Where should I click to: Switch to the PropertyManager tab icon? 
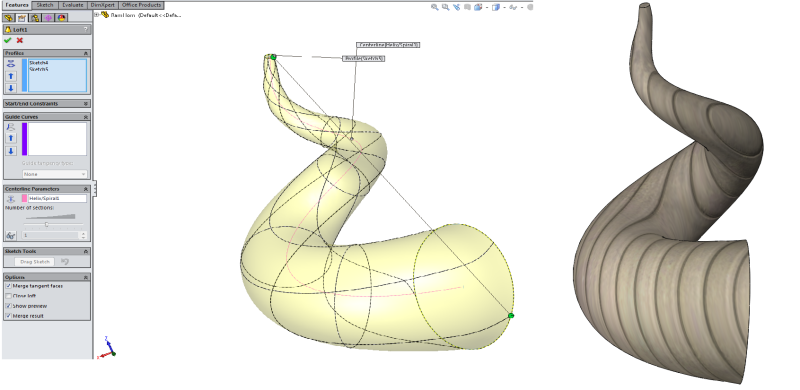pos(21,18)
